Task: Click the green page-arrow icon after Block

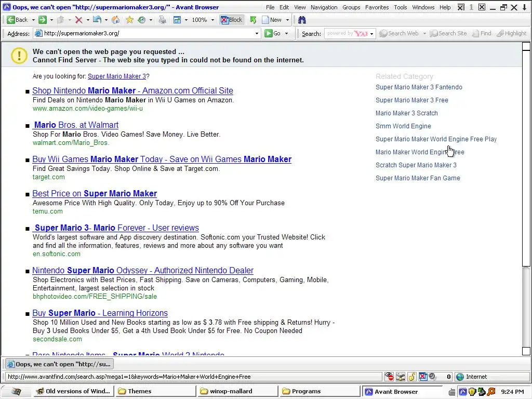Action: [x=253, y=20]
